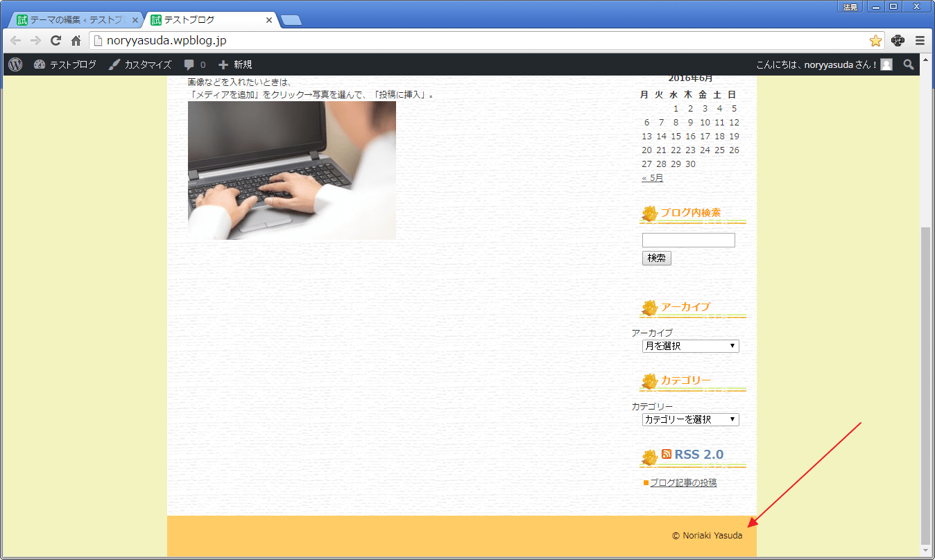Expand the カテゴリーを選択 category dropdown

(x=690, y=419)
